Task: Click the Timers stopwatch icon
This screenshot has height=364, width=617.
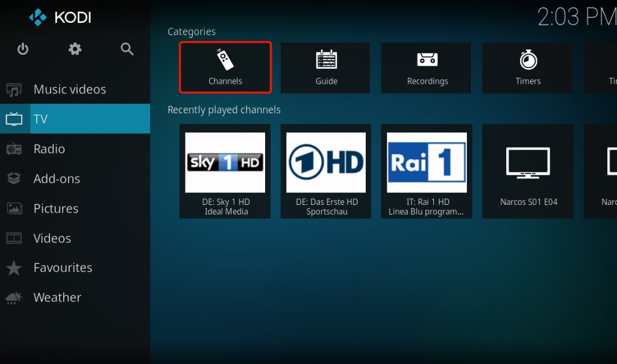Action: 528,60
